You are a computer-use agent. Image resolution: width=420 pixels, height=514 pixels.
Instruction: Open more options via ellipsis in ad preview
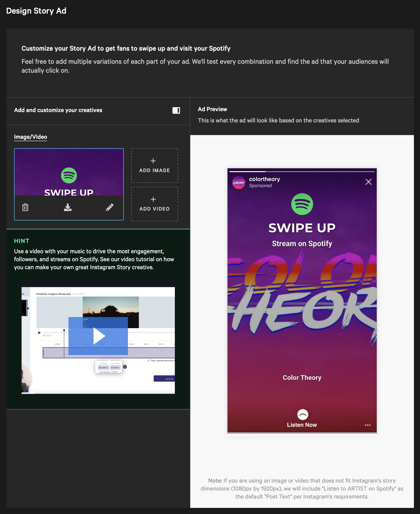point(367,425)
